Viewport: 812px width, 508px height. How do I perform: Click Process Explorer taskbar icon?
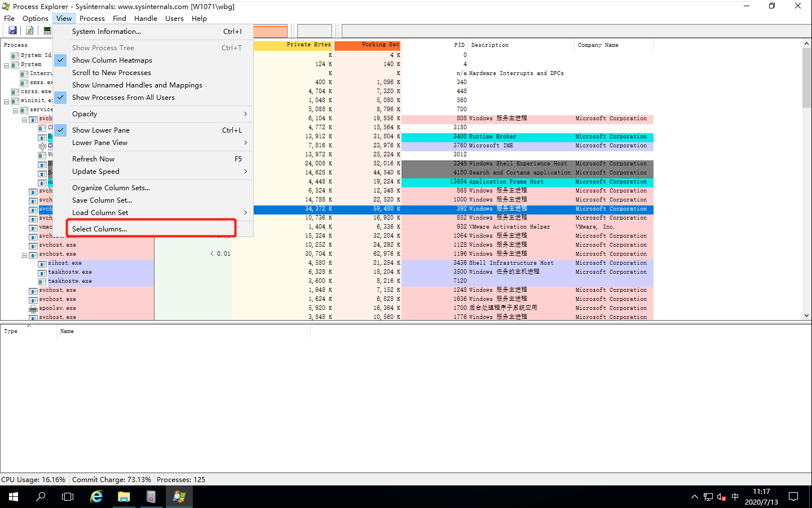click(x=179, y=497)
